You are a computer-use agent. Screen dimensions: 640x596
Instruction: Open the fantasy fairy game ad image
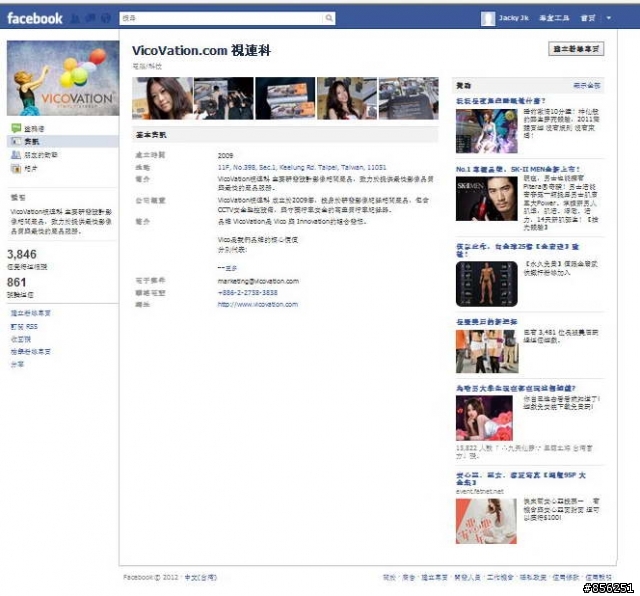pos(487,131)
